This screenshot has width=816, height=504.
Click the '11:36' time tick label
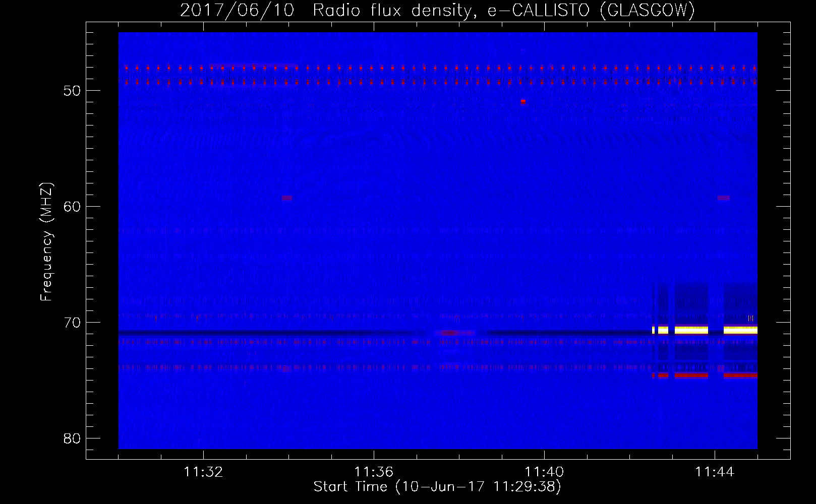coord(374,472)
